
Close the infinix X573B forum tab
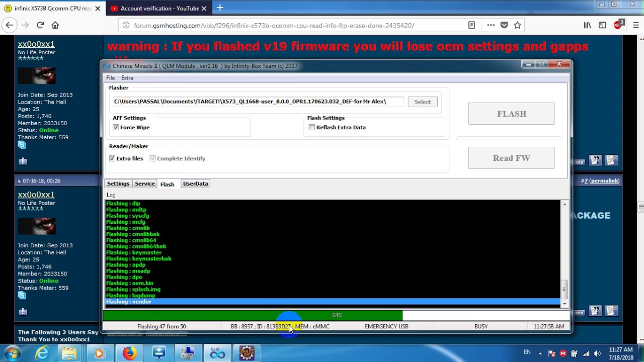click(98, 9)
